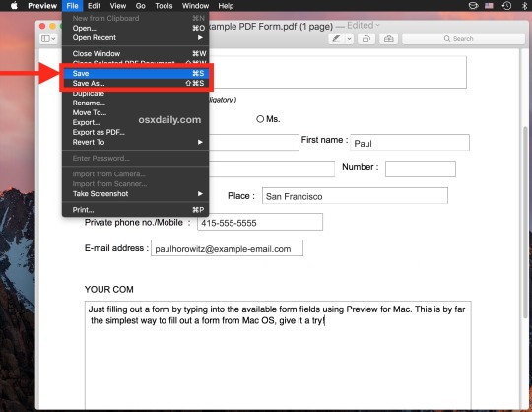The image size is (532, 412).
Task: Click the E-mail address field
Action: click(x=227, y=248)
